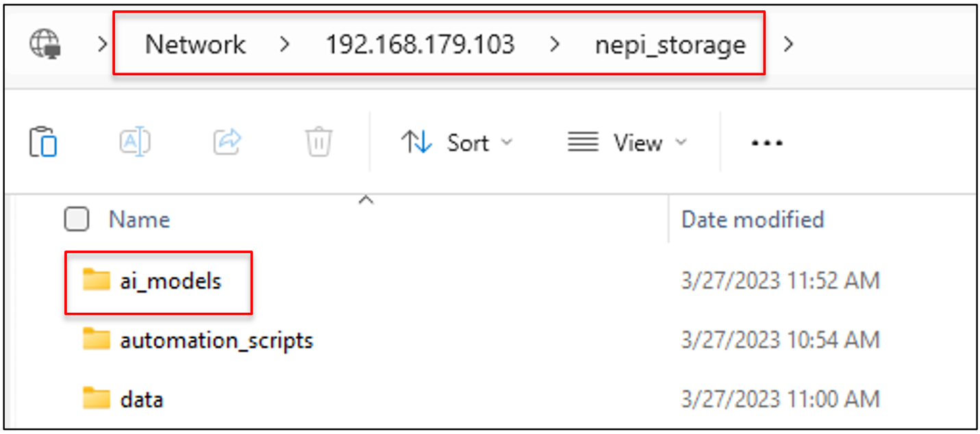Image resolution: width=980 pixels, height=434 pixels.
Task: Open the View dropdown arrow
Action: tap(681, 142)
